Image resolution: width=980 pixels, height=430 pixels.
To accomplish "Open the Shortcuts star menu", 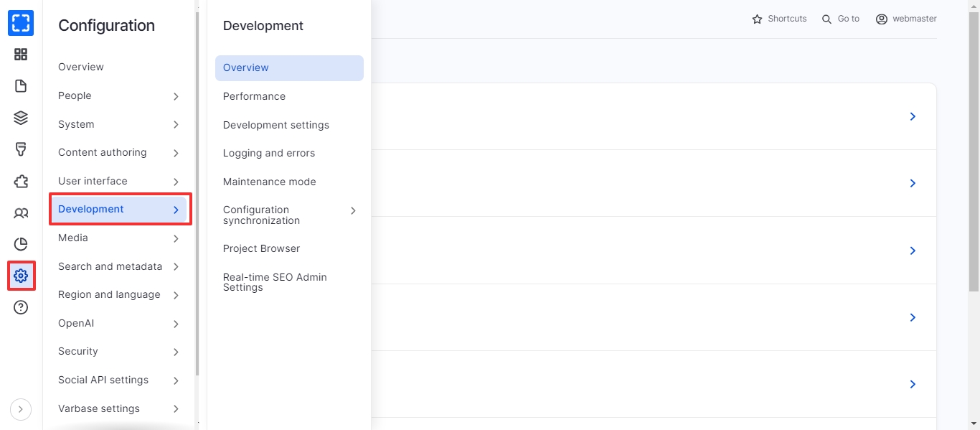I will pyautogui.click(x=779, y=19).
